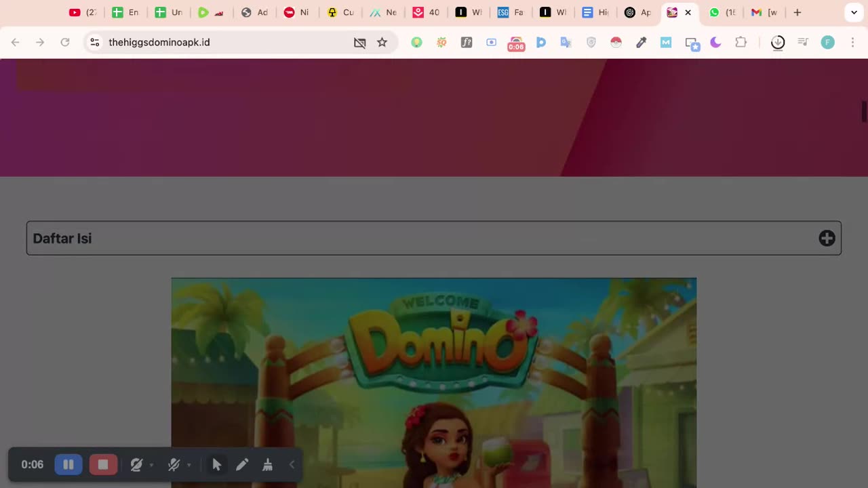The height and width of the screenshot is (488, 868).
Task: Click the eyedropper color picker extension
Action: pyautogui.click(x=641, y=42)
